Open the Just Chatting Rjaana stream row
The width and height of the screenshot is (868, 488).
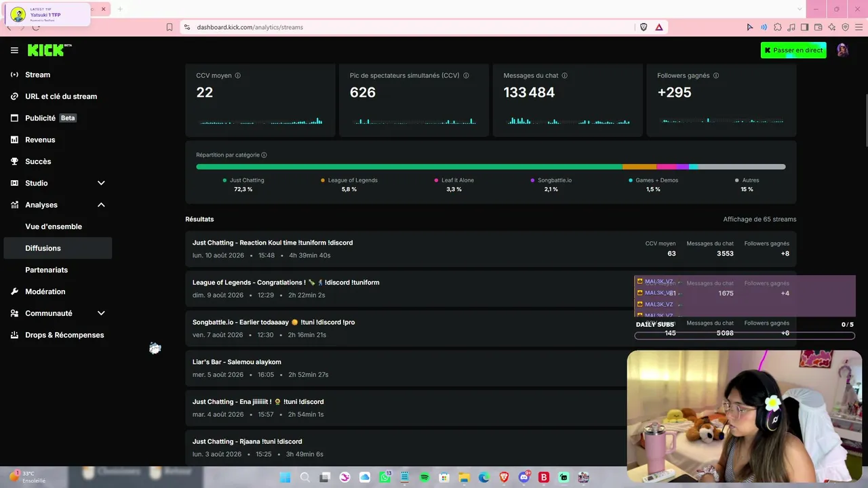[x=491, y=447]
